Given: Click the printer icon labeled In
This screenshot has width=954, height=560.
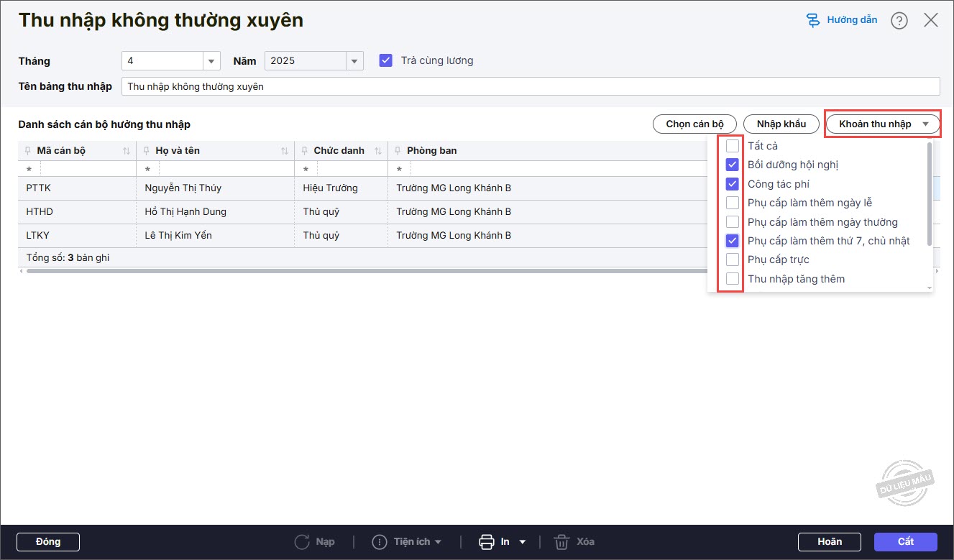Looking at the screenshot, I should 487,541.
